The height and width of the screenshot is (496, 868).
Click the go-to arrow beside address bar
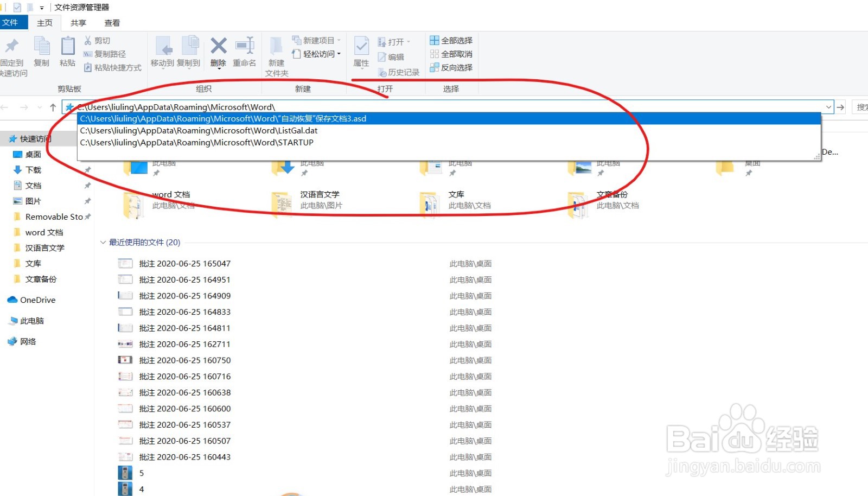click(840, 107)
